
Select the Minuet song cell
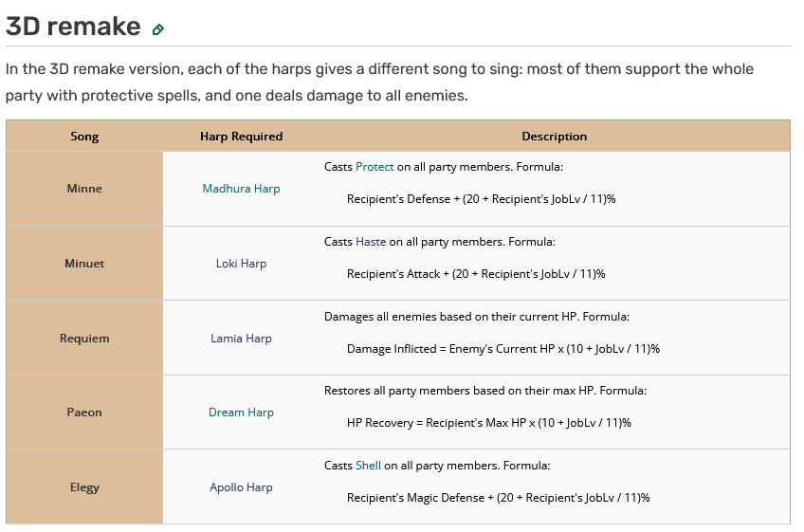(x=84, y=264)
